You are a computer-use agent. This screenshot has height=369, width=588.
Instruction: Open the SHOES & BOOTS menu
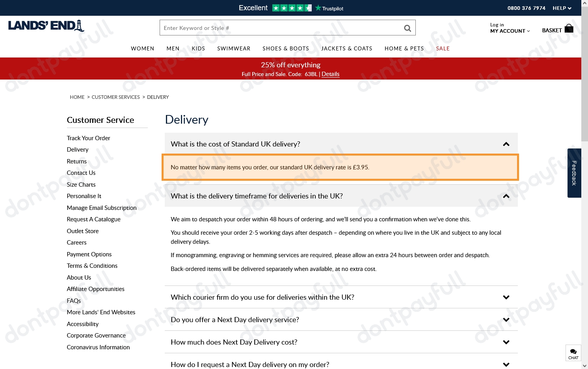point(286,48)
